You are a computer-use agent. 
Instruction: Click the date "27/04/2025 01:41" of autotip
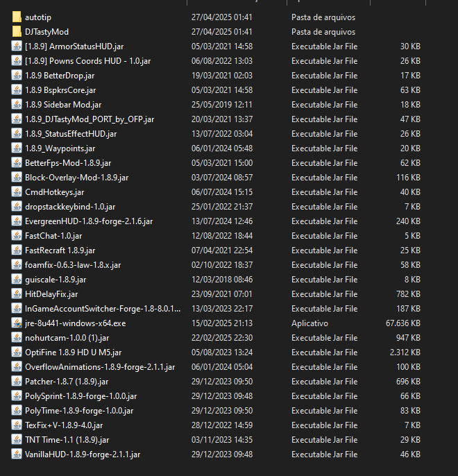click(x=222, y=17)
